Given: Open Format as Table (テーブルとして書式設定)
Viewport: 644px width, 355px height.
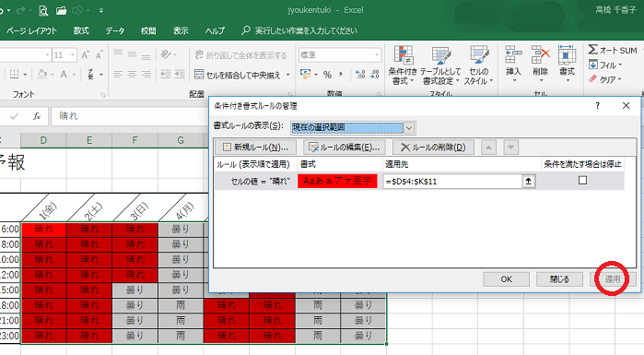Looking at the screenshot, I should 440,65.
